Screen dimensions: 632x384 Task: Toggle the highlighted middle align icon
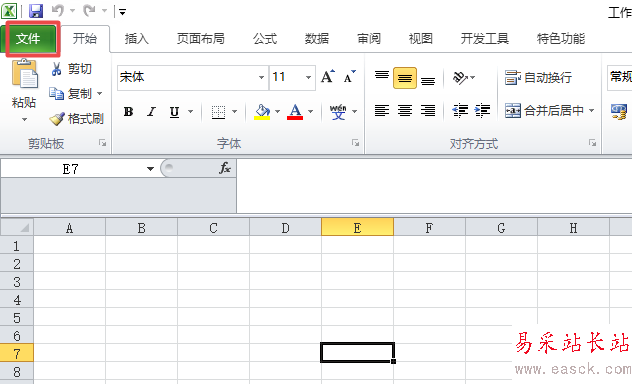tap(405, 78)
